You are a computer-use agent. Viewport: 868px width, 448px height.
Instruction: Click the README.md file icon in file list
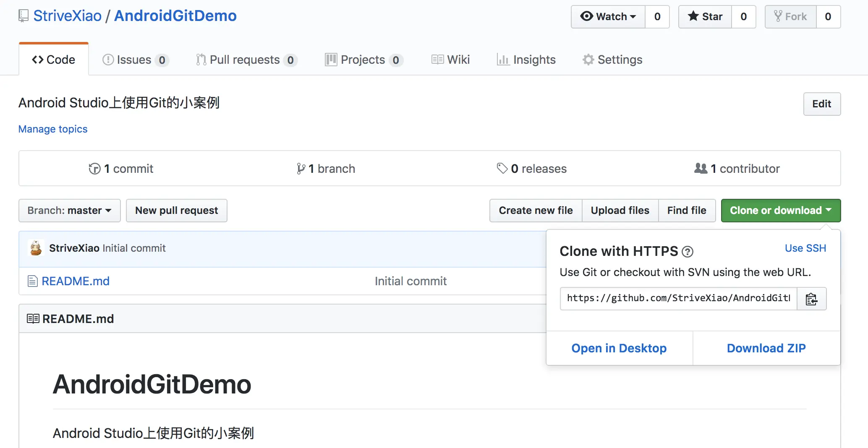point(32,281)
